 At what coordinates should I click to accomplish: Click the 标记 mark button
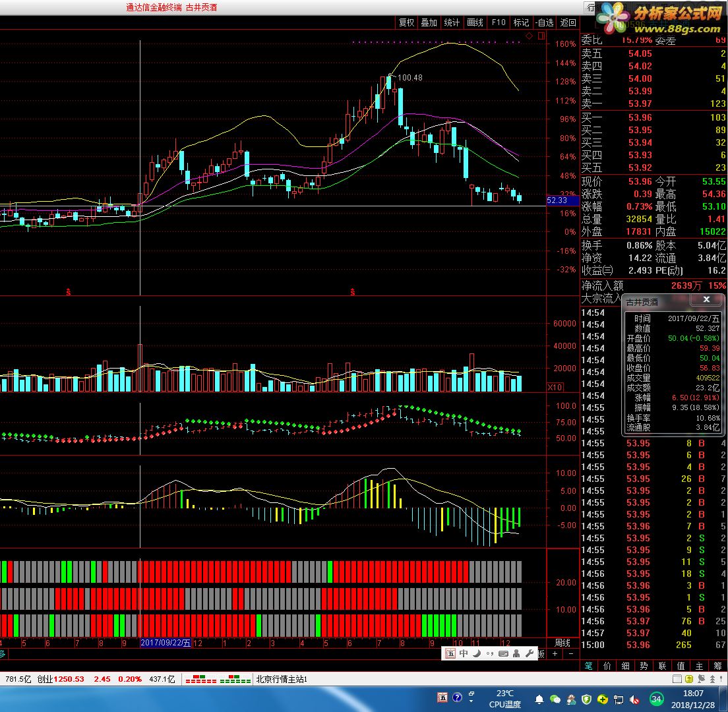(x=521, y=22)
